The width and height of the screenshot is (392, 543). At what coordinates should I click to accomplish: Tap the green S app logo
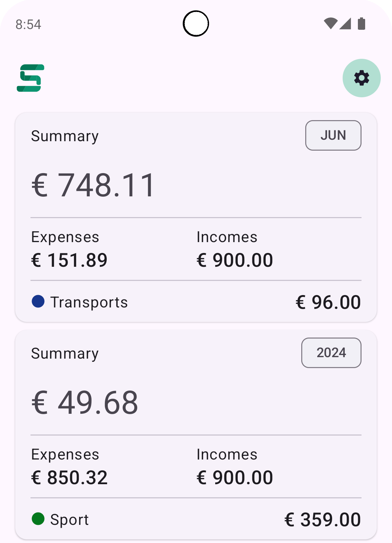tap(31, 78)
